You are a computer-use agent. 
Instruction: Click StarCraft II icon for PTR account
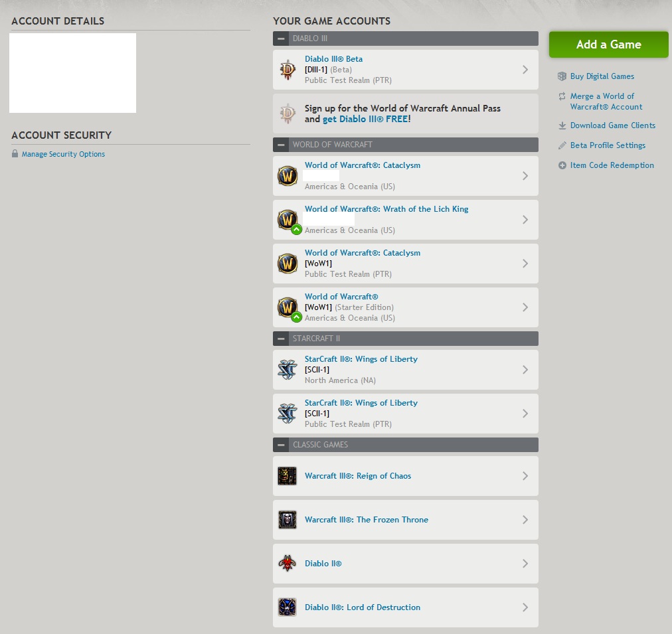pyautogui.click(x=288, y=414)
